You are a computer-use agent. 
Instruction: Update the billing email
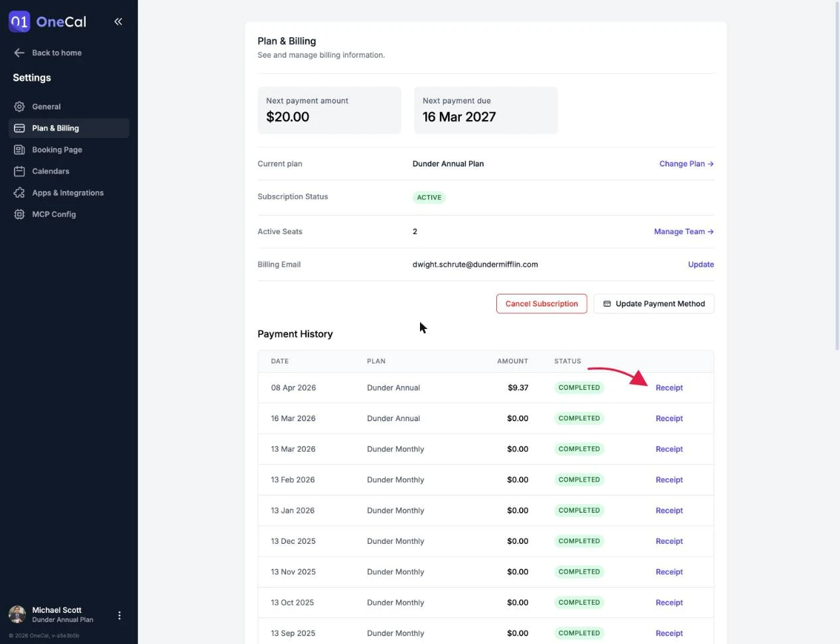tap(701, 265)
